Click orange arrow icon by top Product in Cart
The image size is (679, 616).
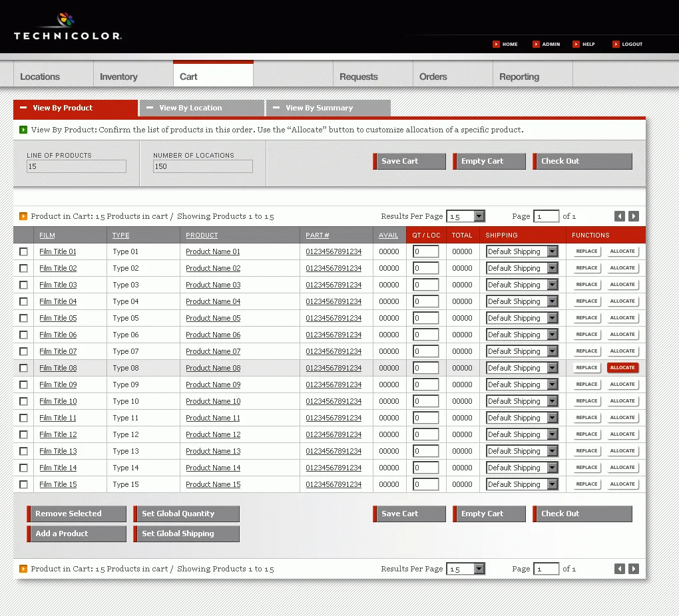click(23, 216)
